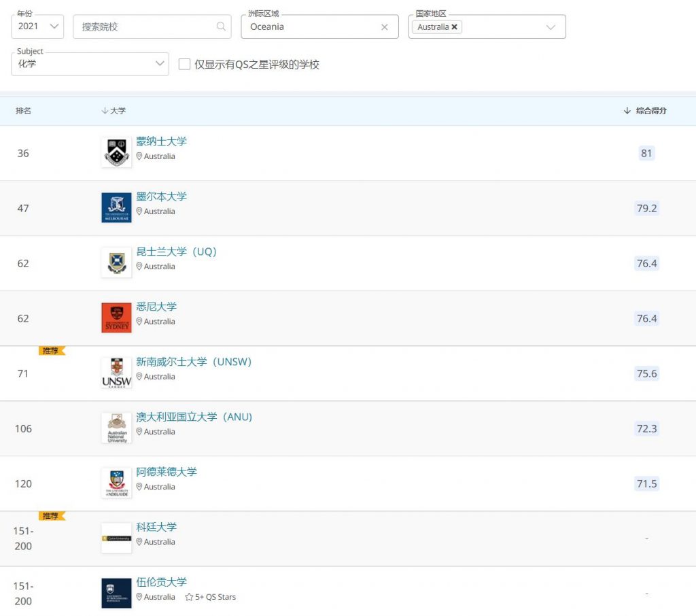Click the score 76.4 in the 悉尼大学 row
Viewport: 696px width, 616px height.
646,318
